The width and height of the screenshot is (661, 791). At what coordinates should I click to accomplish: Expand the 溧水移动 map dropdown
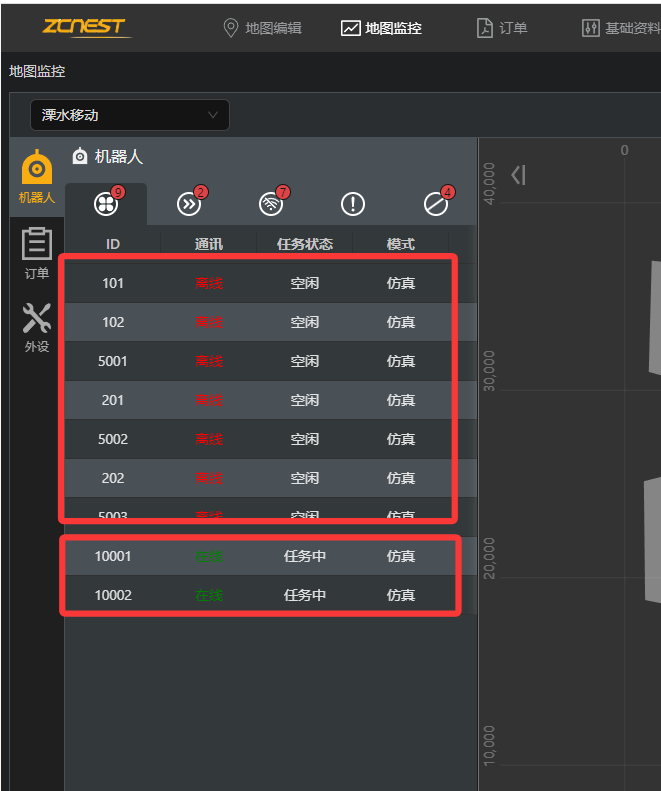click(x=130, y=115)
